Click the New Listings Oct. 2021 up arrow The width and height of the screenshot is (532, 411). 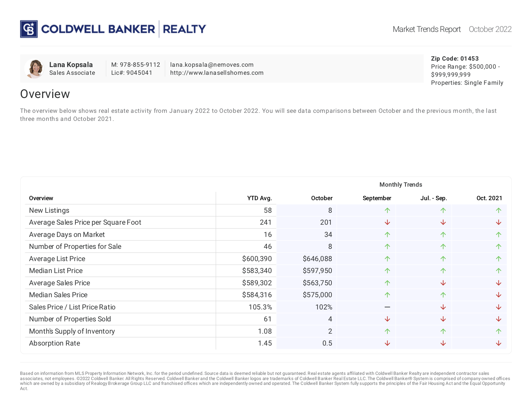pyautogui.click(x=498, y=210)
